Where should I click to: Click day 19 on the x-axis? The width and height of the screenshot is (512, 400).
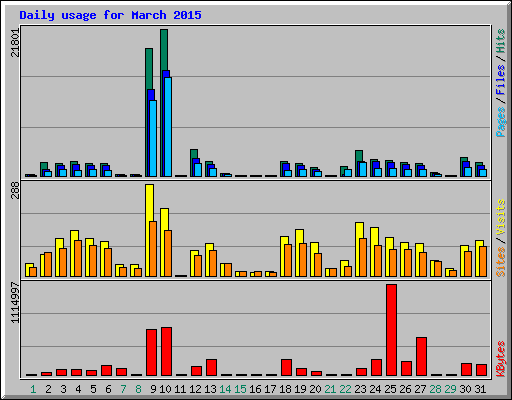[x=300, y=389]
